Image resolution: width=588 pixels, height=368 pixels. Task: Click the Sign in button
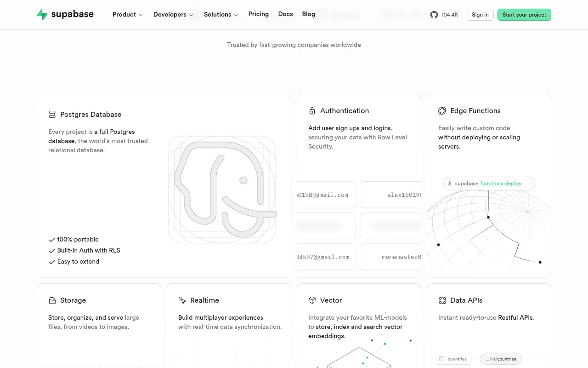(x=480, y=15)
